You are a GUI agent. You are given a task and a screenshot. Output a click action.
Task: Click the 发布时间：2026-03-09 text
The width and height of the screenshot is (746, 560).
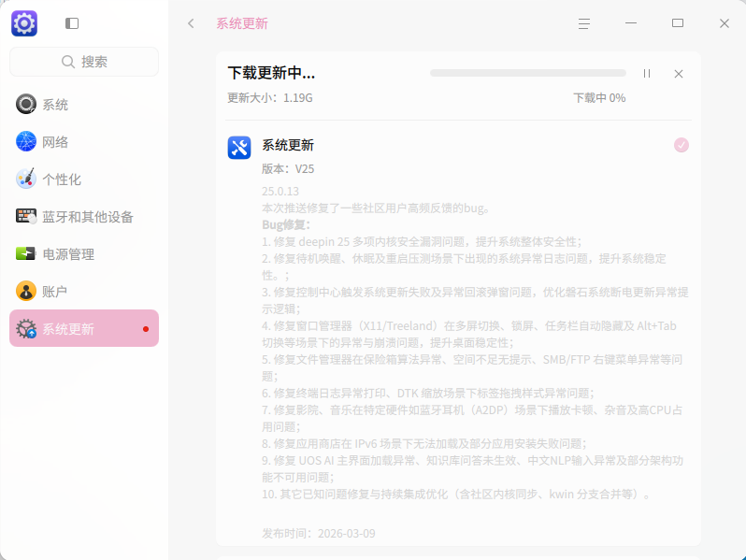[x=318, y=534]
